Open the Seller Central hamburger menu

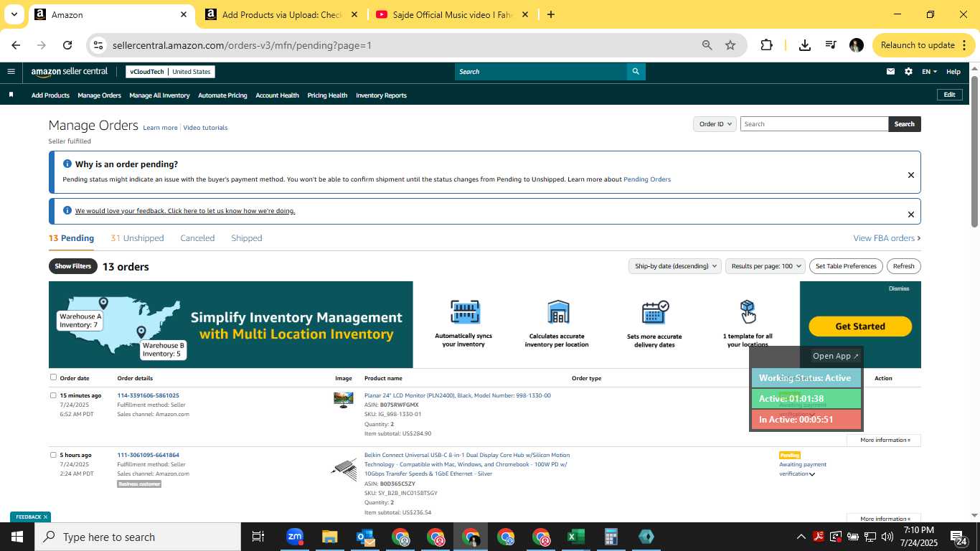(x=11, y=72)
